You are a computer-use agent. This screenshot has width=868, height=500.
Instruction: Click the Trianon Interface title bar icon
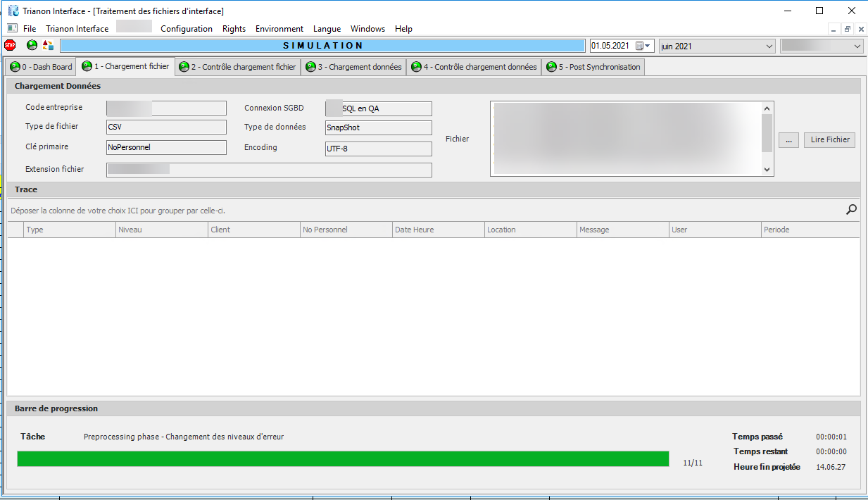(x=13, y=11)
